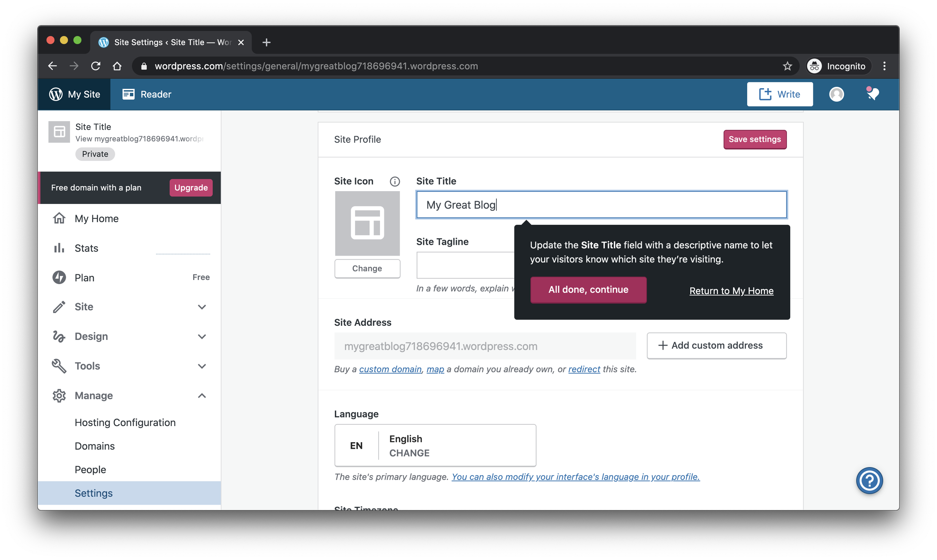
Task: Click the address bar URL
Action: point(316,66)
